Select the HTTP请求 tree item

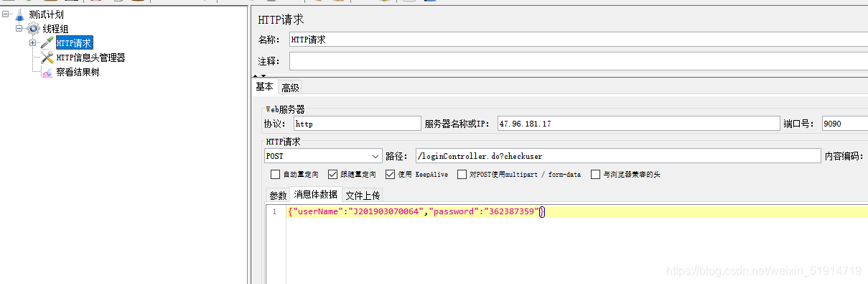click(74, 43)
